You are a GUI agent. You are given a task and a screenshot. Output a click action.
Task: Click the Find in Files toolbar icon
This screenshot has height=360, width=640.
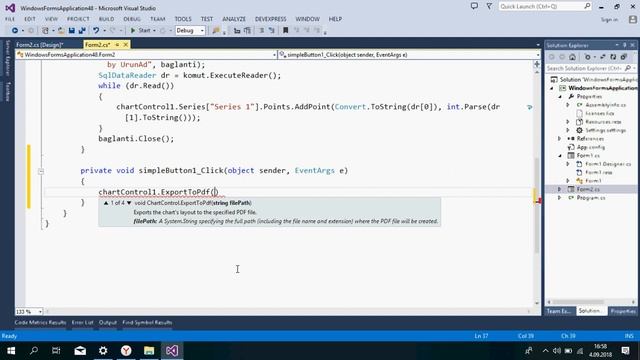click(216, 31)
